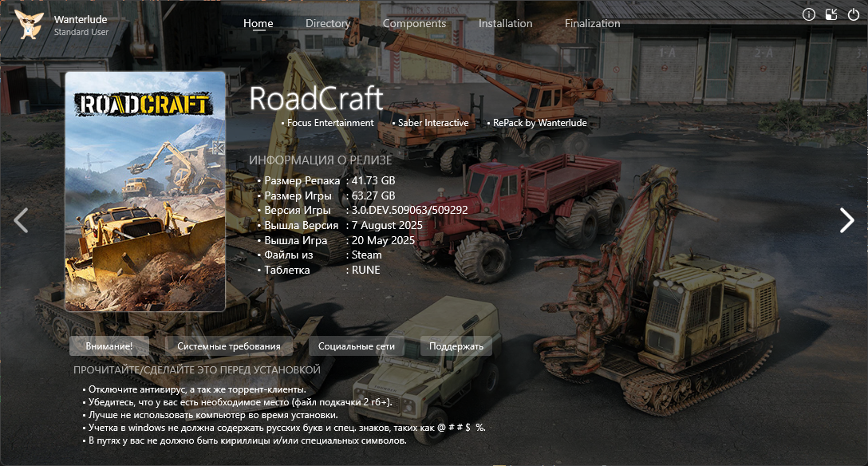Image resolution: width=868 pixels, height=466 pixels.
Task: Click the Focus Entertainment publisher label
Action: pyautogui.click(x=330, y=123)
